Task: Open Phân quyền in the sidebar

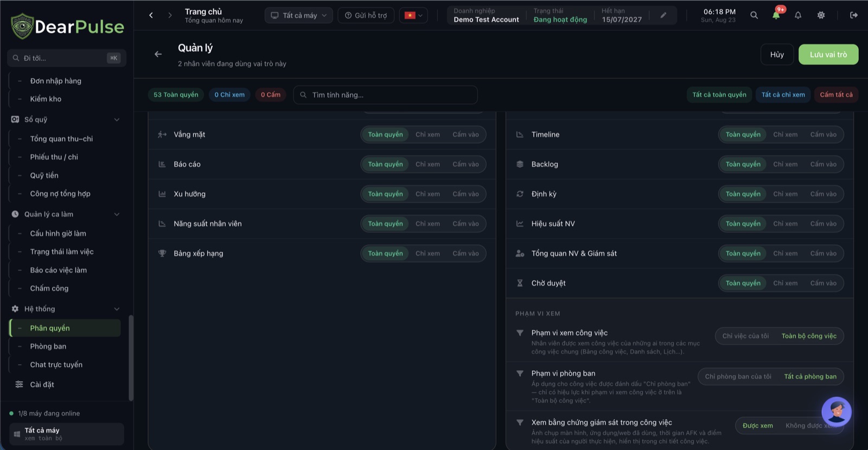Action: point(65,328)
